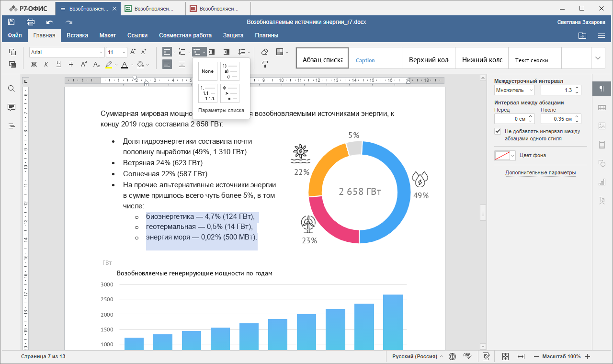Image resolution: width=613 pixels, height=364 pixels.
Task: Toggle the tab stop selector at ruler corner
Action: pyautogui.click(x=26, y=80)
